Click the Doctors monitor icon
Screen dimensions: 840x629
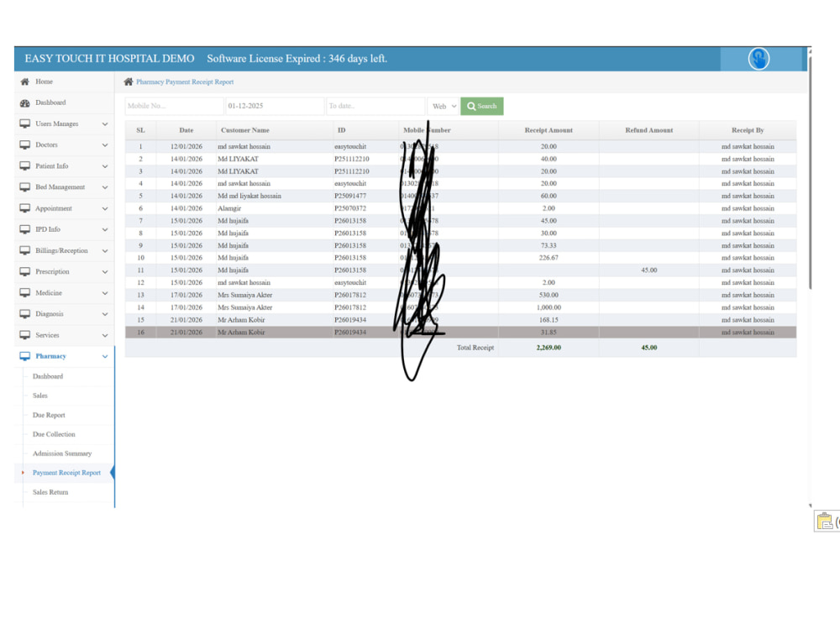pos(24,144)
